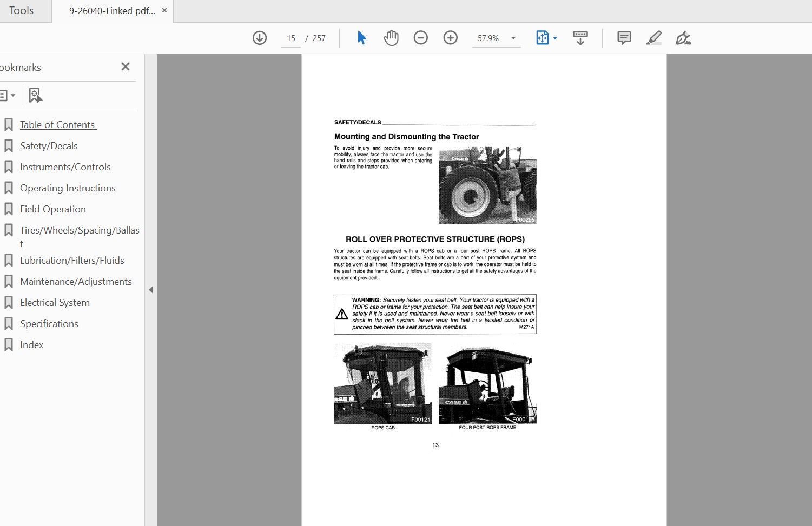Select the Hand tool in the toolbar
Image resolution: width=812 pixels, height=526 pixels.
391,38
